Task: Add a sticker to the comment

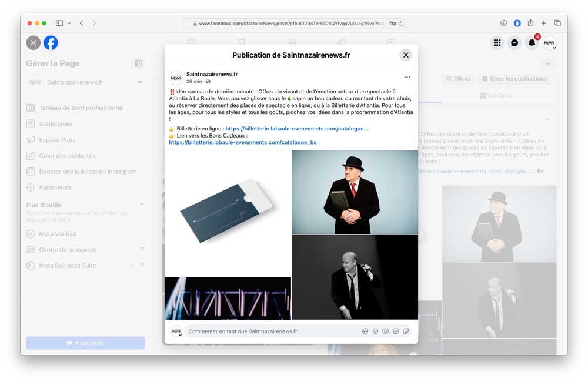Action: tap(406, 331)
